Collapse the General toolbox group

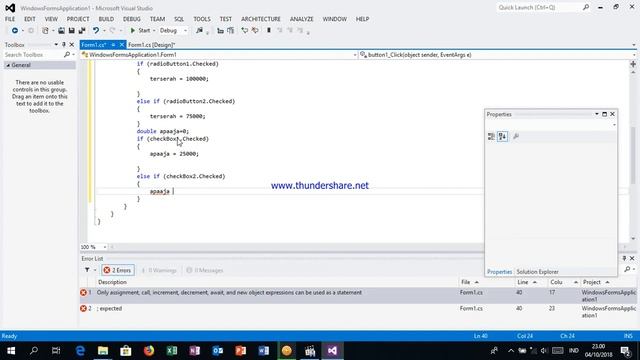pos(8,65)
